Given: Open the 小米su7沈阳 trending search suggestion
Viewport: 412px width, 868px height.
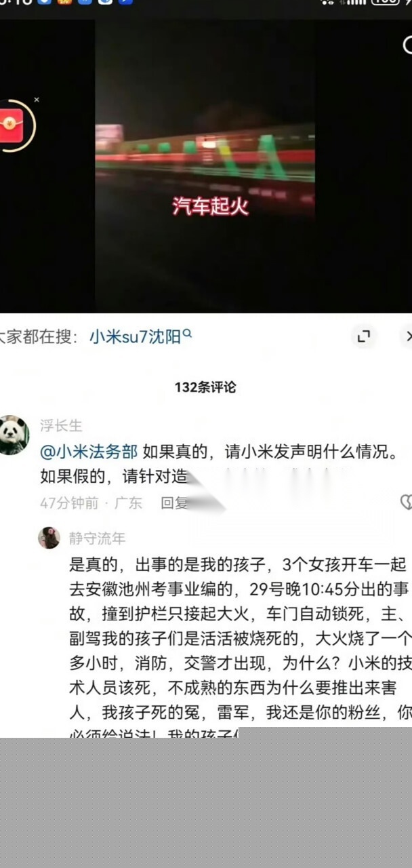Looking at the screenshot, I should click(x=135, y=336).
